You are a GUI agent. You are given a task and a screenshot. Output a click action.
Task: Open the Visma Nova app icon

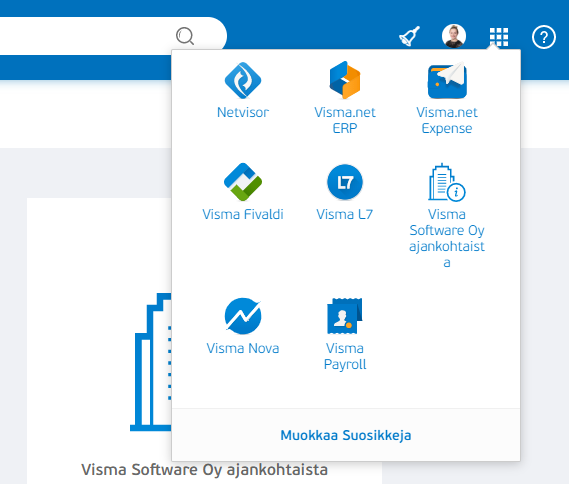(x=243, y=316)
